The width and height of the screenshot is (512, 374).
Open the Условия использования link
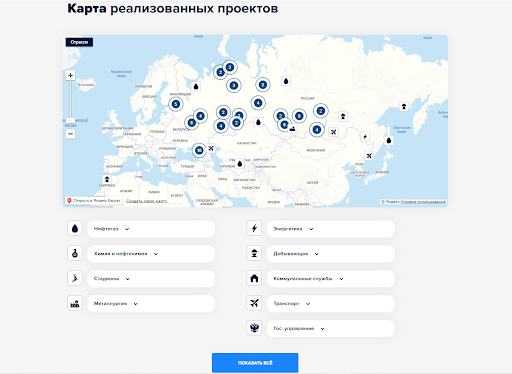pyautogui.click(x=423, y=202)
